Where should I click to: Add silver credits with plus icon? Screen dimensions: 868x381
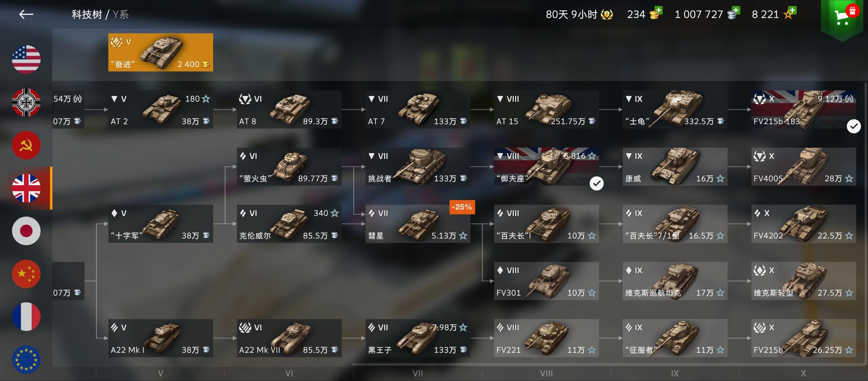736,10
